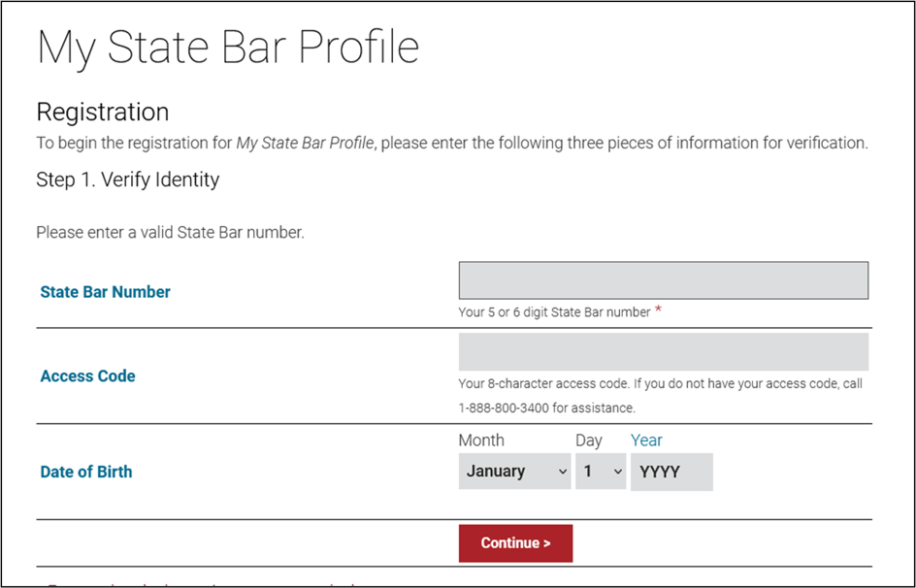
Task: Click the YYYY year entry field
Action: [671, 472]
